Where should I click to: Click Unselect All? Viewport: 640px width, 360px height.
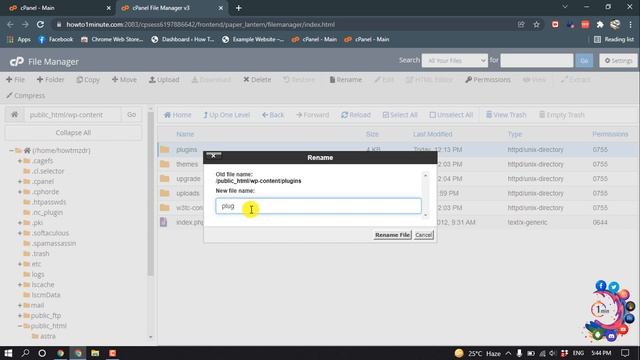pos(451,115)
